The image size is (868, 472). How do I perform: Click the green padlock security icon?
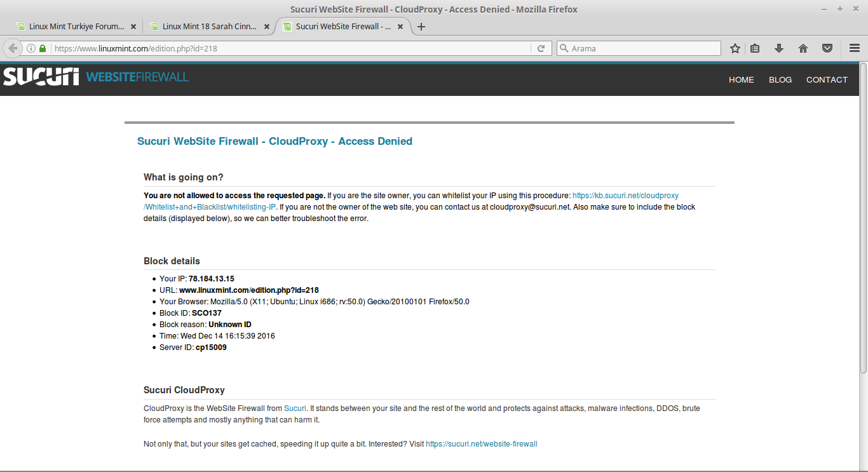pyautogui.click(x=43, y=48)
